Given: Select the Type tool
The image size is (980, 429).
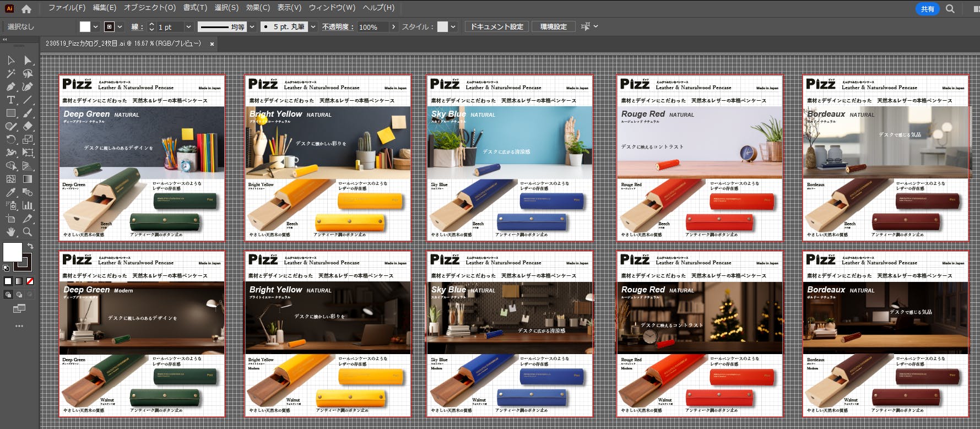Looking at the screenshot, I should pos(10,100).
